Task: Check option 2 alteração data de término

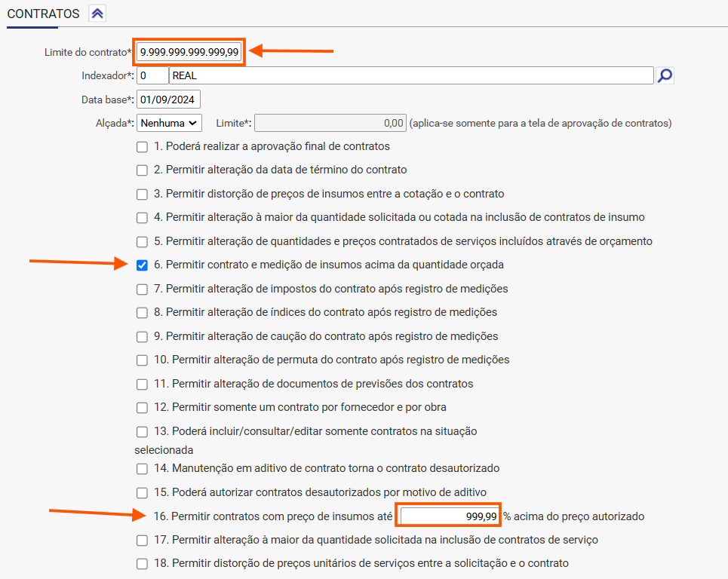Action: [142, 170]
